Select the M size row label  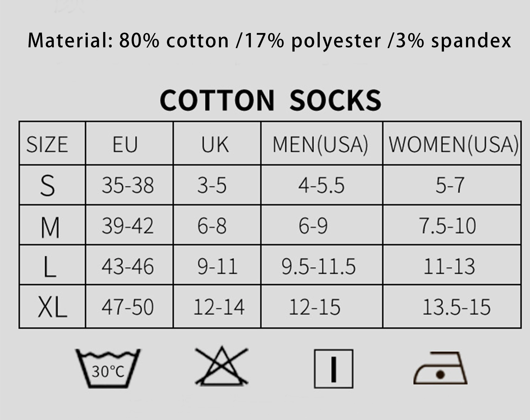click(50, 227)
